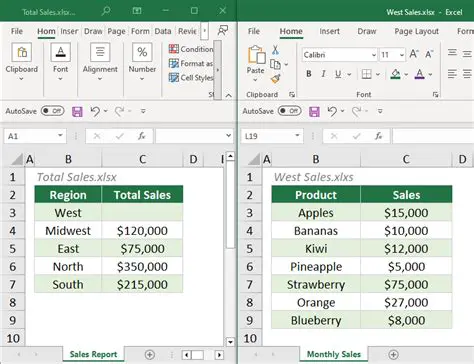Open Alignment group in Total Sales window
The height and width of the screenshot is (364, 474).
tap(100, 62)
